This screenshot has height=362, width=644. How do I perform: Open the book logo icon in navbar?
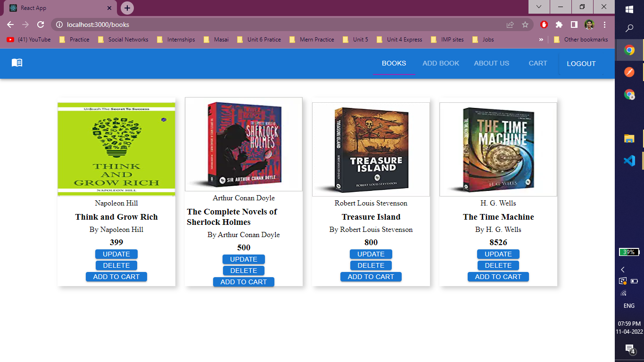16,63
